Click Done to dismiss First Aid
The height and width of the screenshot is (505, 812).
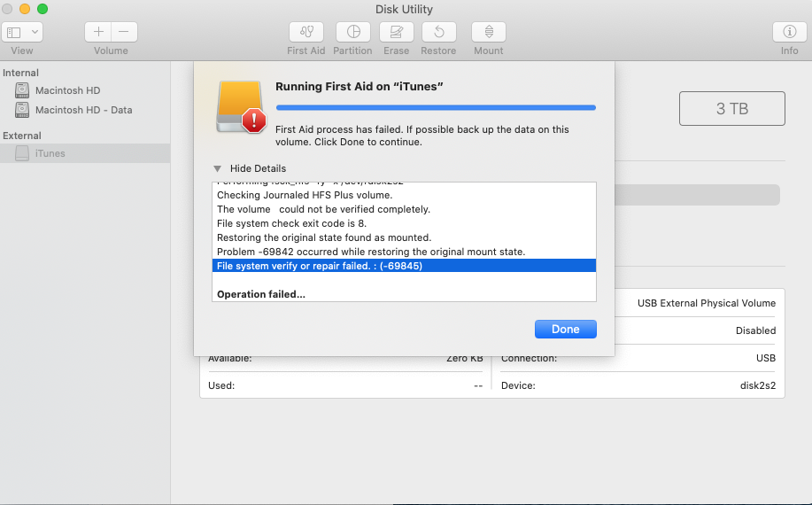coord(566,329)
